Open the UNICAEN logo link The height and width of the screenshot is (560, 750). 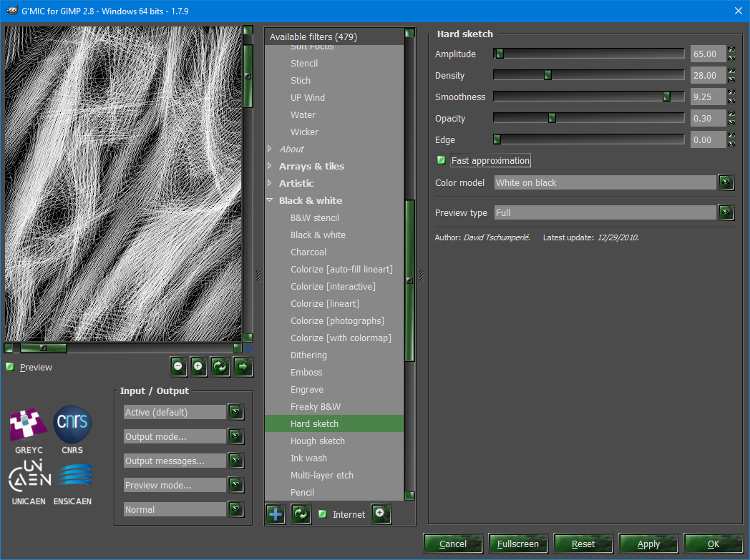click(x=29, y=483)
